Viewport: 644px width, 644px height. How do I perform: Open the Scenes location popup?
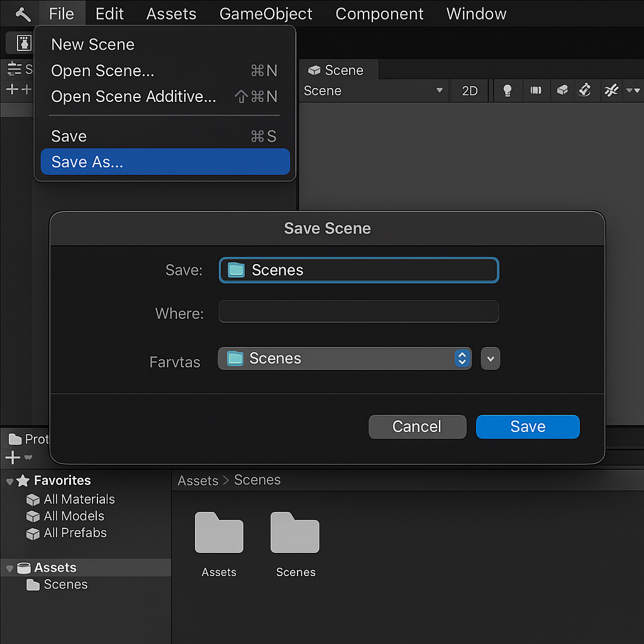344,358
